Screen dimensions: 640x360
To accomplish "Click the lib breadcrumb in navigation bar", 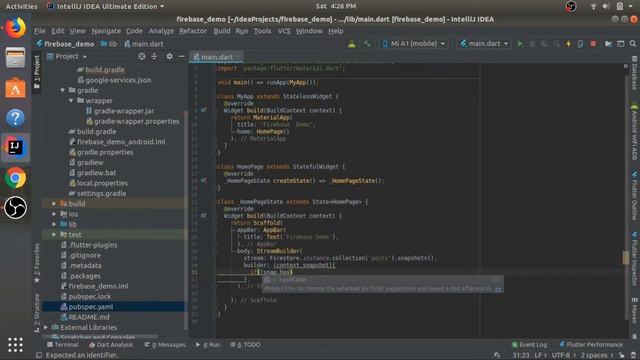I will tap(109, 44).
